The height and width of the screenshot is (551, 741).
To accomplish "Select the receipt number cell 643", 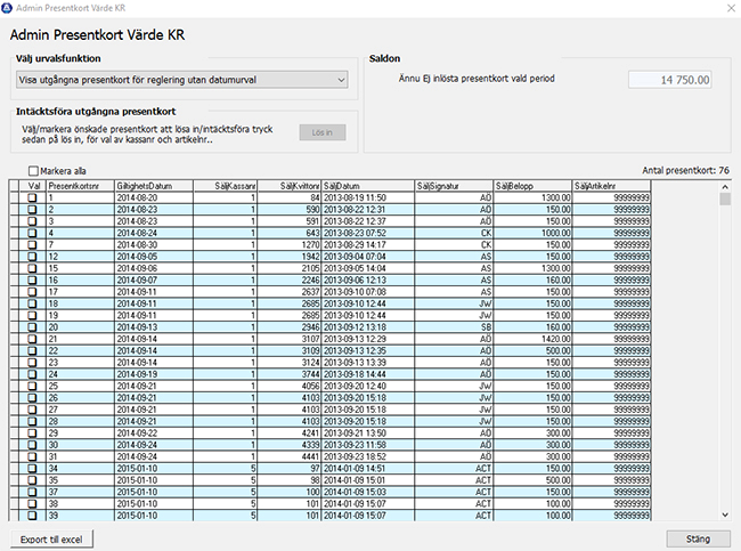I will pyautogui.click(x=289, y=233).
